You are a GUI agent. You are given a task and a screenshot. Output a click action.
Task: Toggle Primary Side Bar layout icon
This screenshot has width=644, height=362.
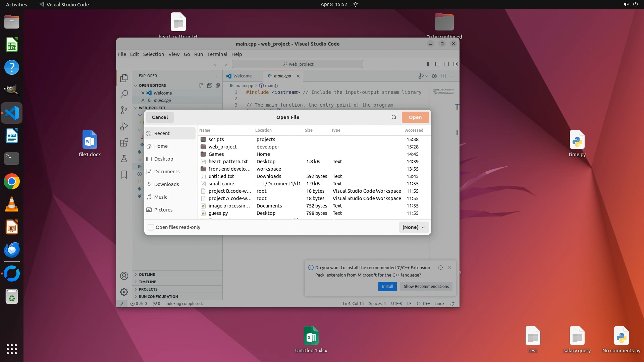[x=429, y=64]
